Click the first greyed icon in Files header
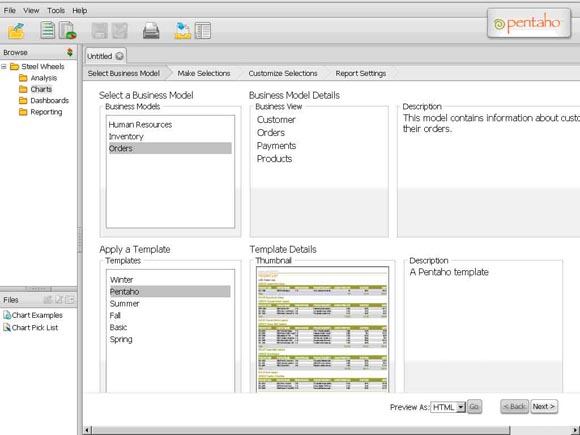This screenshot has width=580, height=435. click(47, 300)
